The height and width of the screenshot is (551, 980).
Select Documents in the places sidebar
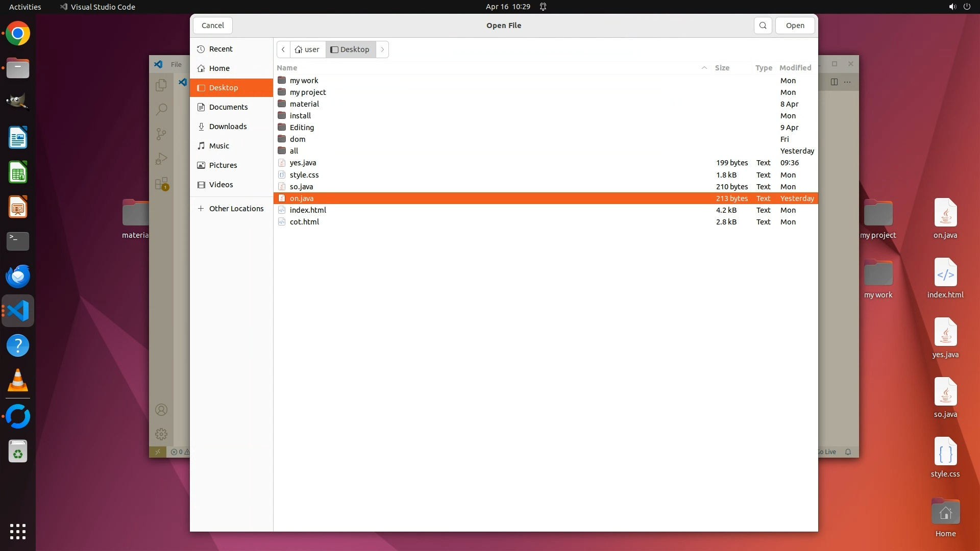click(x=228, y=107)
